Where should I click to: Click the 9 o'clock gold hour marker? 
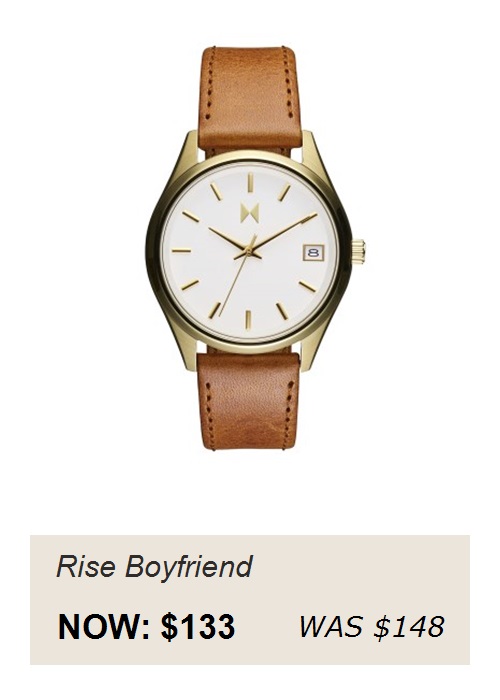coord(181,250)
